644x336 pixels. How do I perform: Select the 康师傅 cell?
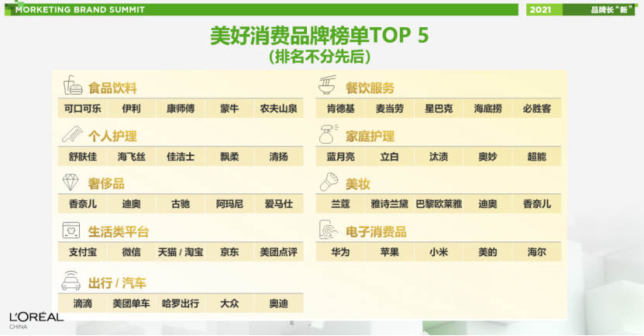point(181,109)
